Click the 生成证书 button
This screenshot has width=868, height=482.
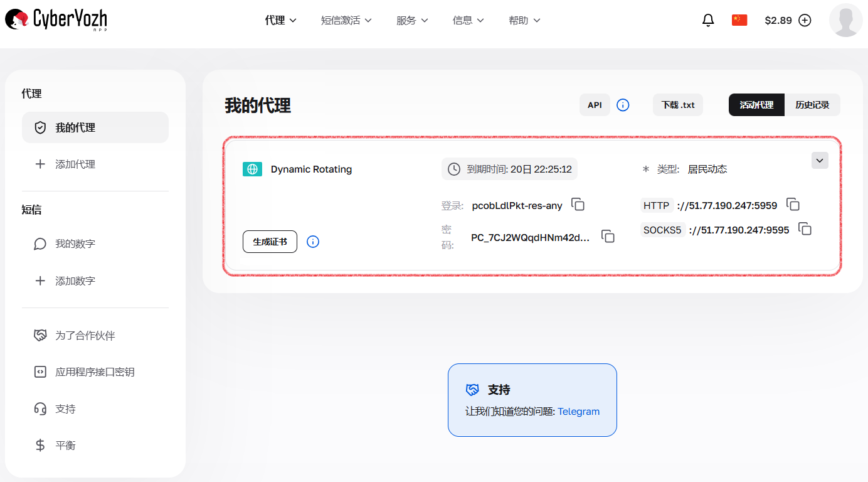(270, 242)
